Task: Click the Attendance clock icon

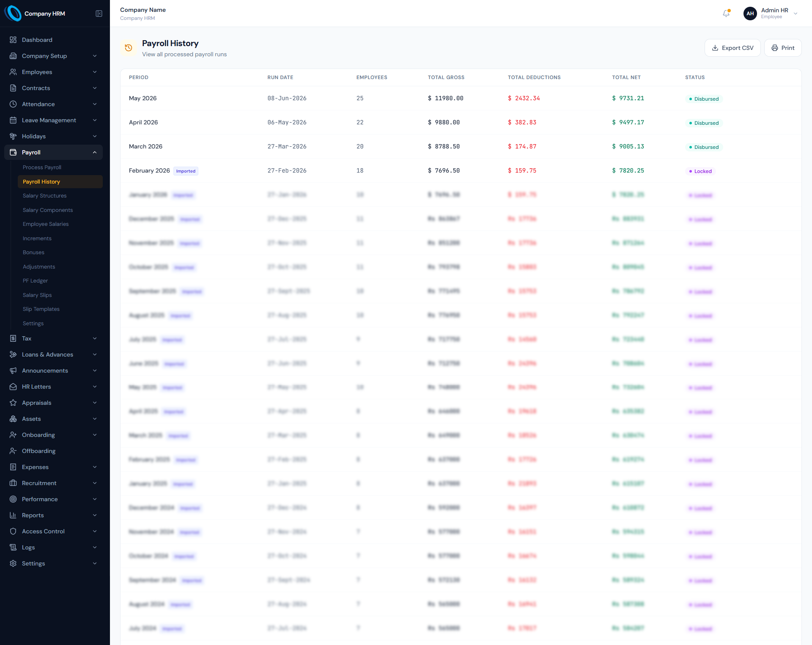Action: point(13,104)
